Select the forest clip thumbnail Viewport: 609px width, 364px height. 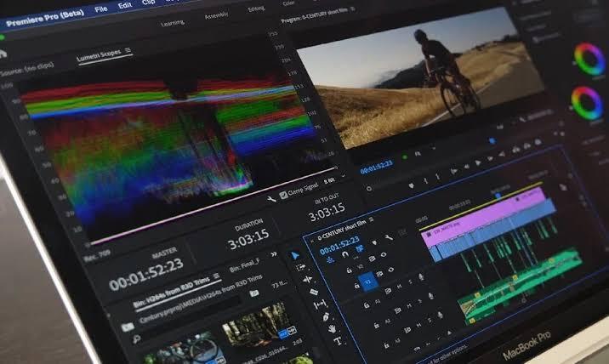click(259, 323)
